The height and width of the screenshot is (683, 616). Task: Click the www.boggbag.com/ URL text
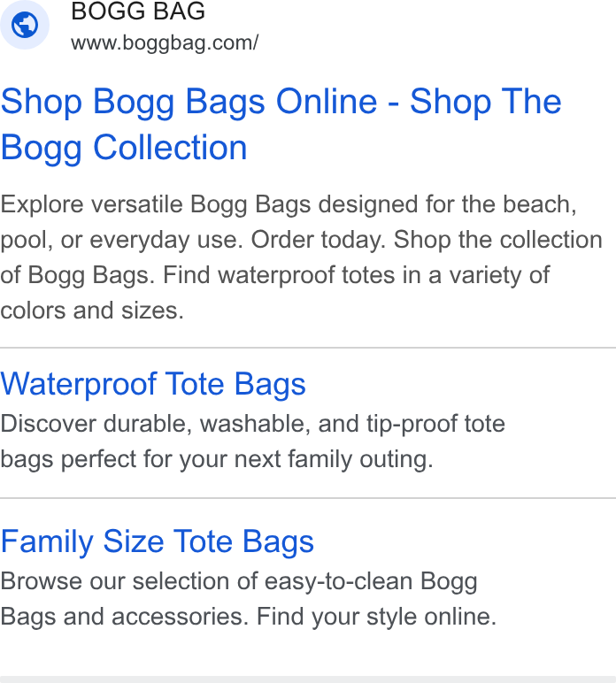(x=165, y=43)
